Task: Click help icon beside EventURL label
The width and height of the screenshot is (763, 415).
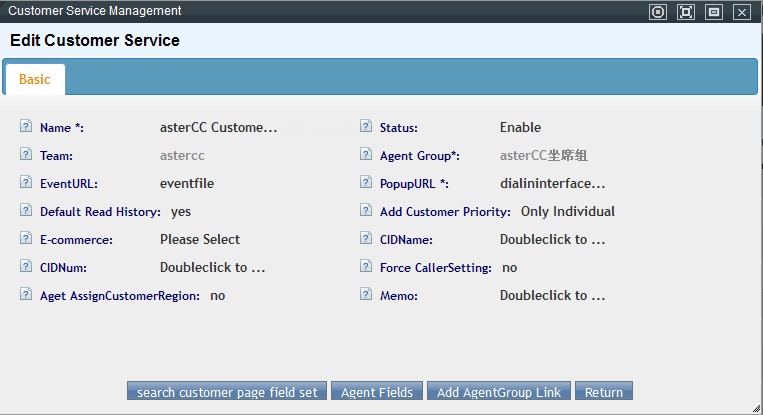Action: [x=26, y=183]
